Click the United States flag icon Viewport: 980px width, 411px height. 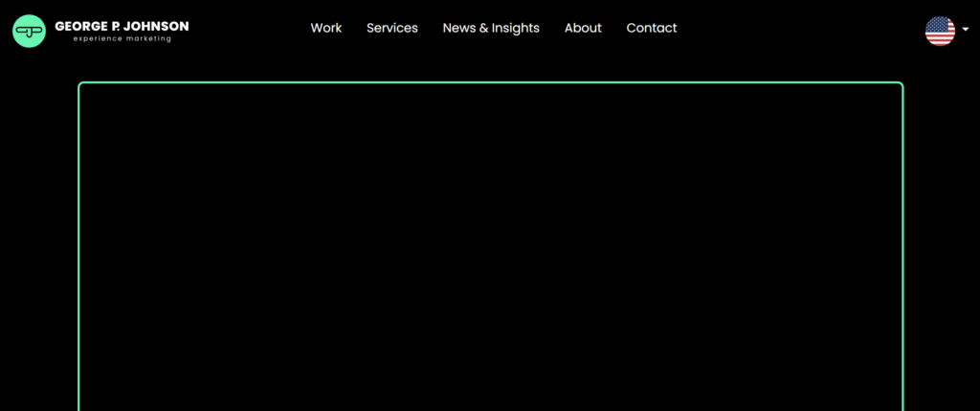click(x=940, y=31)
